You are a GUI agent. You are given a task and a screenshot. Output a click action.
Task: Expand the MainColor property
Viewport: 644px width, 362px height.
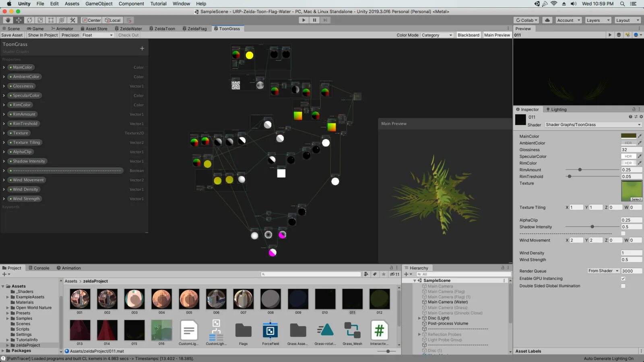(4, 67)
